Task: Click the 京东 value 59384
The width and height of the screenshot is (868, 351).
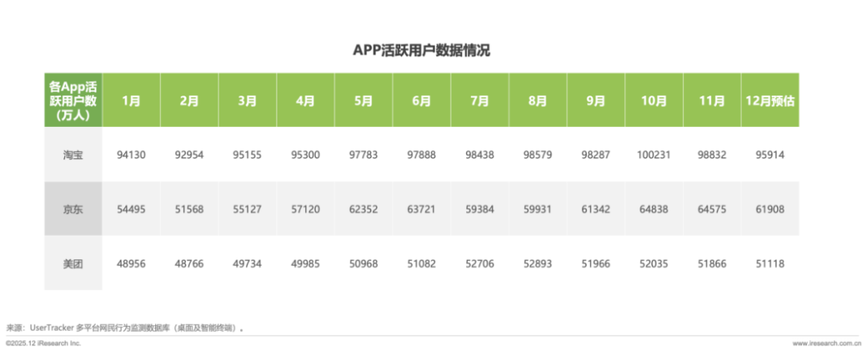Action: (480, 210)
